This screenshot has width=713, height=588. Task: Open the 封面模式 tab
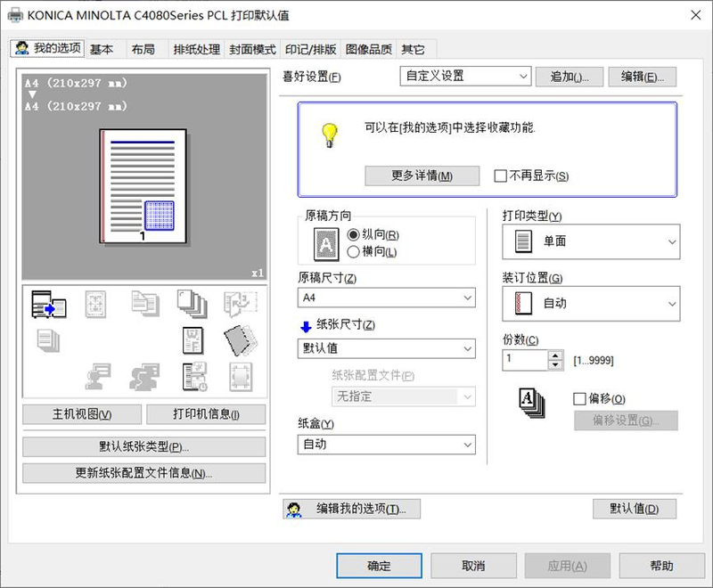point(252,50)
